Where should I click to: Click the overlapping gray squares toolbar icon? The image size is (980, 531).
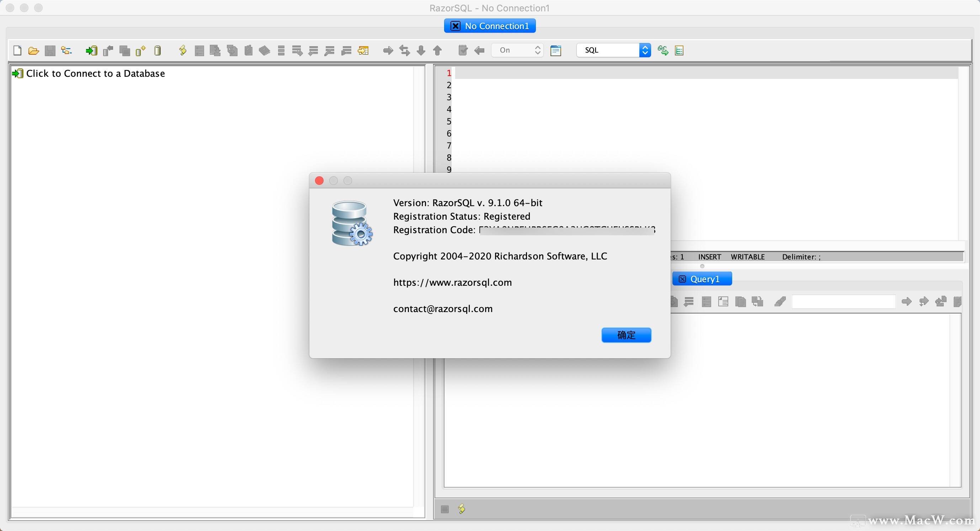click(x=124, y=50)
